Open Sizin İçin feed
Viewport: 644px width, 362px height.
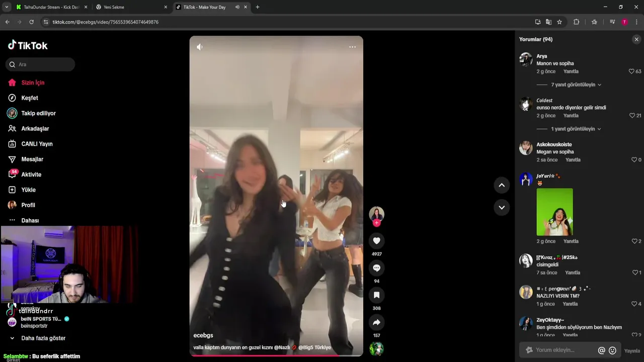pyautogui.click(x=33, y=82)
